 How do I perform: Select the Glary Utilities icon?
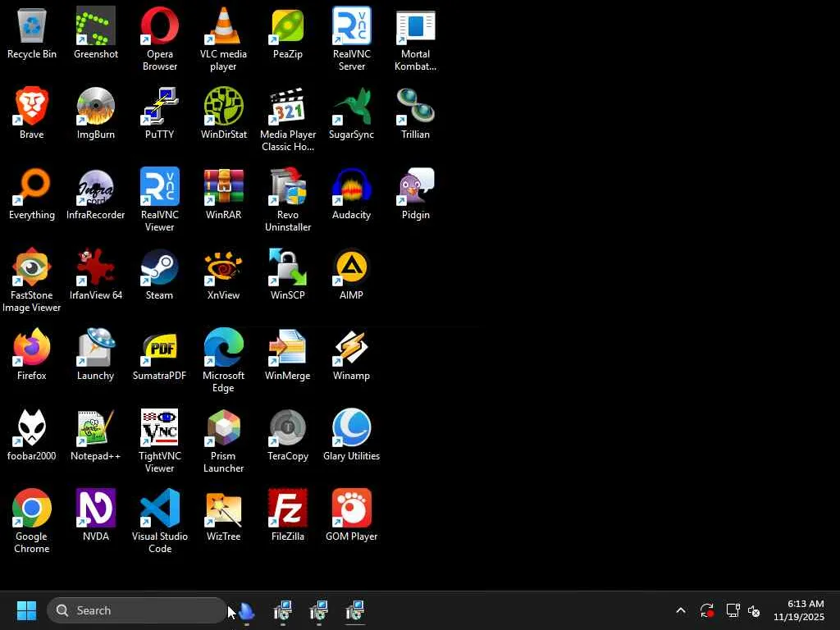(x=351, y=435)
